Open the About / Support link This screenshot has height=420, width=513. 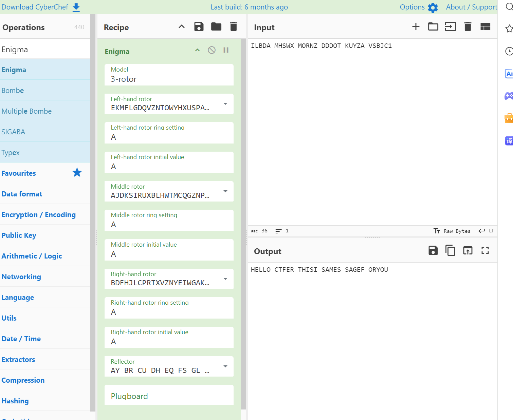(x=472, y=7)
